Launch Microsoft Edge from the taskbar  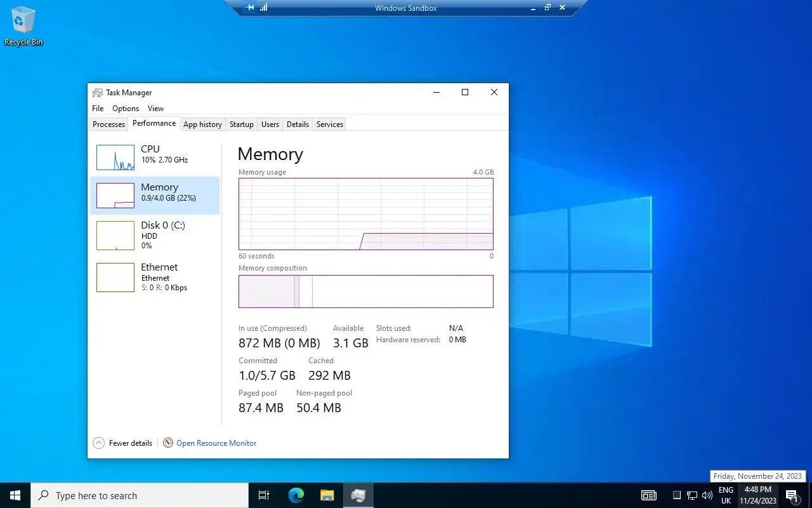tap(296, 495)
